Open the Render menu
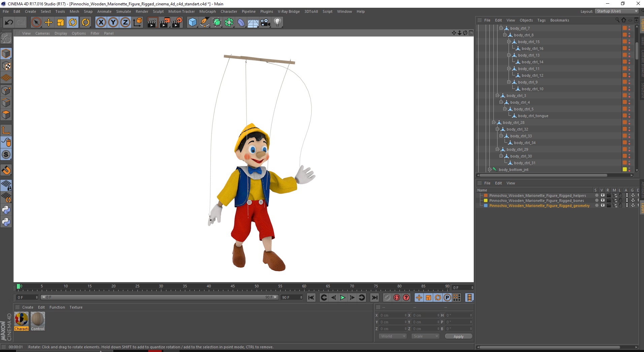This screenshot has height=352, width=644. tap(142, 11)
